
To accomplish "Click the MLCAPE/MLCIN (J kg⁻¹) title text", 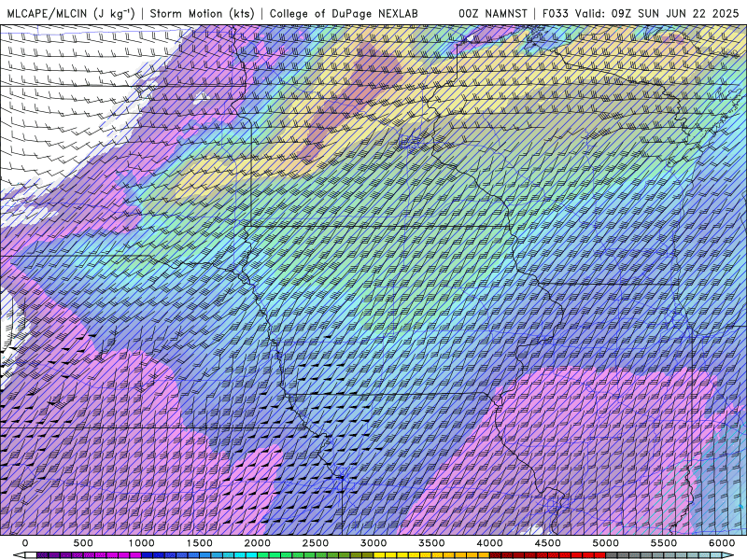I will [x=71, y=13].
